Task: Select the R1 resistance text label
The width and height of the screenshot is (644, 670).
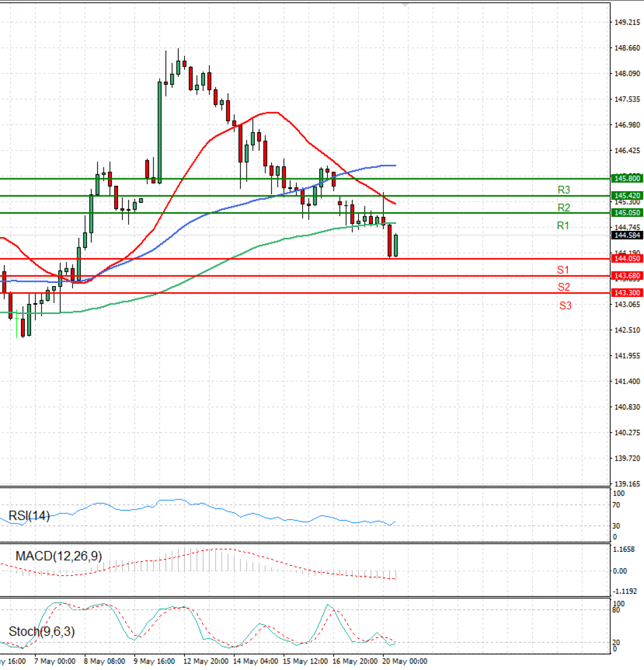Action: click(562, 226)
